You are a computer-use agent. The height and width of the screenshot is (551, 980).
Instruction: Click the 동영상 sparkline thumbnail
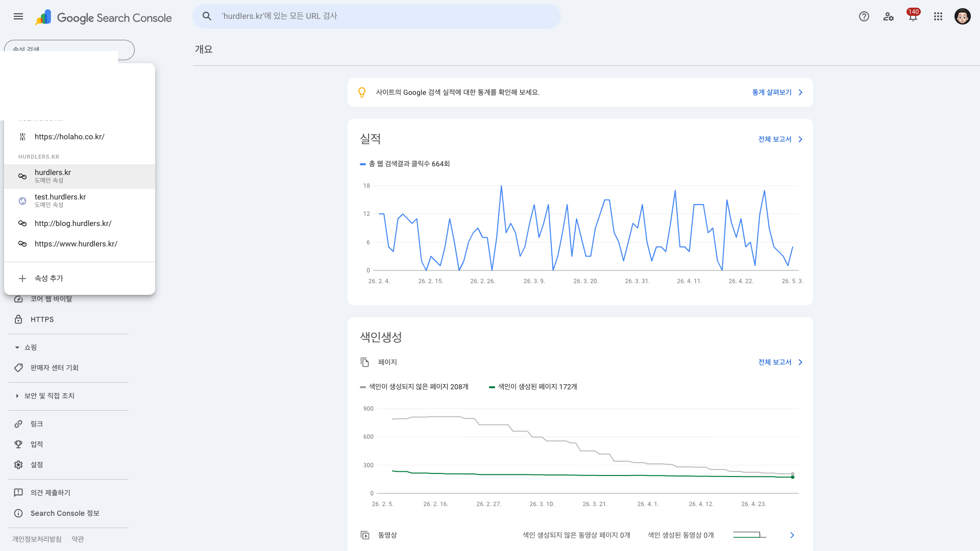[x=750, y=535]
